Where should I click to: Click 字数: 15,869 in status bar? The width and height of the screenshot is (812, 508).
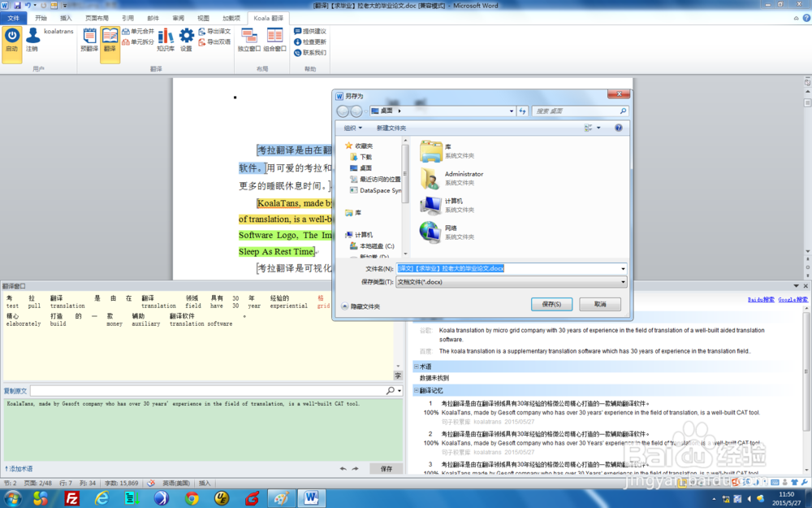122,483
